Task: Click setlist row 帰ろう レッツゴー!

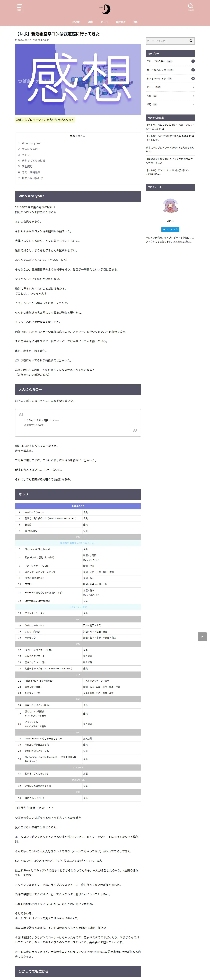Action: pyautogui.click(x=78, y=798)
